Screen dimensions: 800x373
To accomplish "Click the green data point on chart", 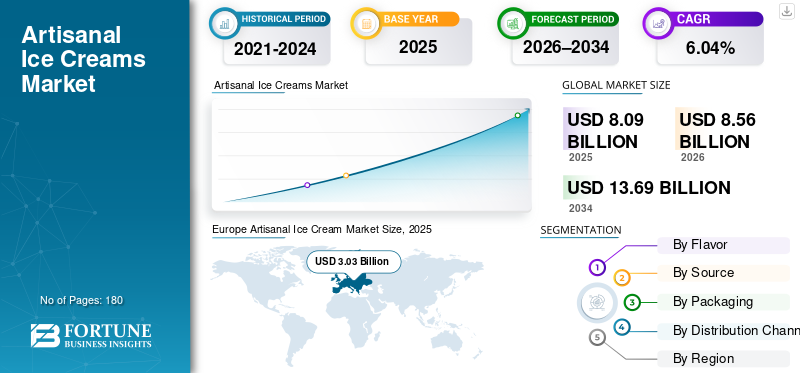I will click(x=517, y=115).
